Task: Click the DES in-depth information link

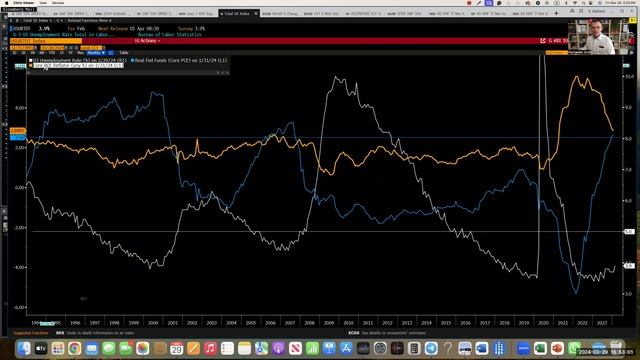Action: tap(95, 333)
